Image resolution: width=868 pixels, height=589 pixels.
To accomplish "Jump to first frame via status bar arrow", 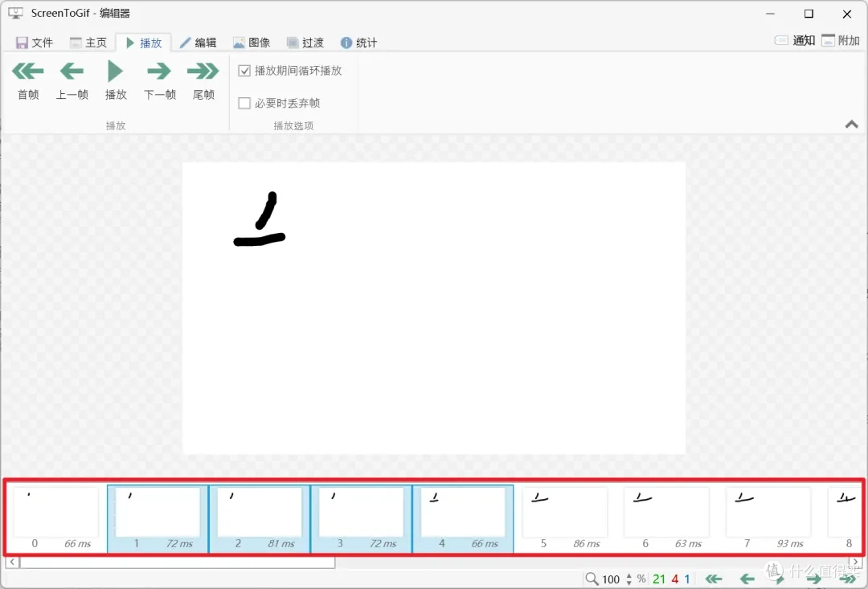I will [x=714, y=579].
